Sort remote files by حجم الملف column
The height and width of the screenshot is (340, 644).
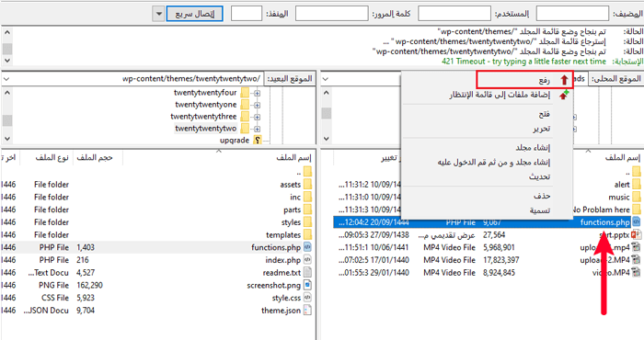pyautogui.click(x=94, y=157)
